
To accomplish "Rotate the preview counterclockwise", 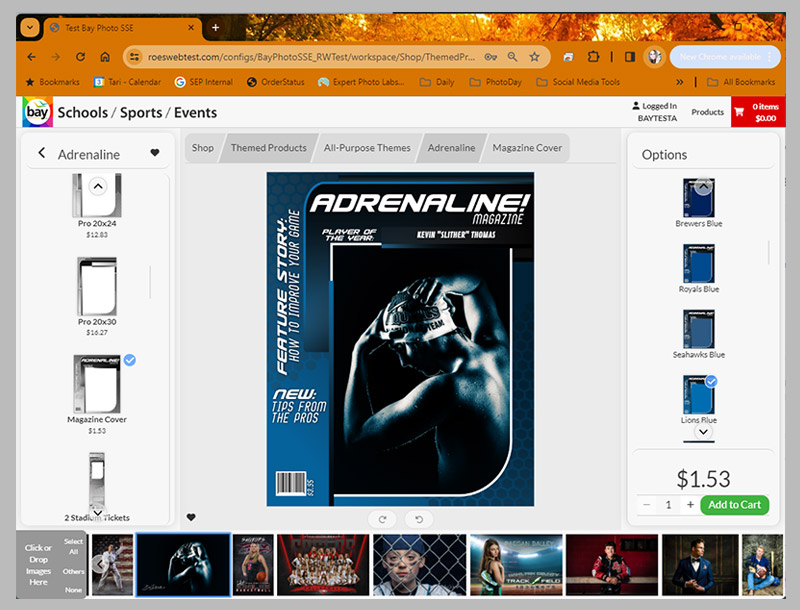I will pos(417,519).
